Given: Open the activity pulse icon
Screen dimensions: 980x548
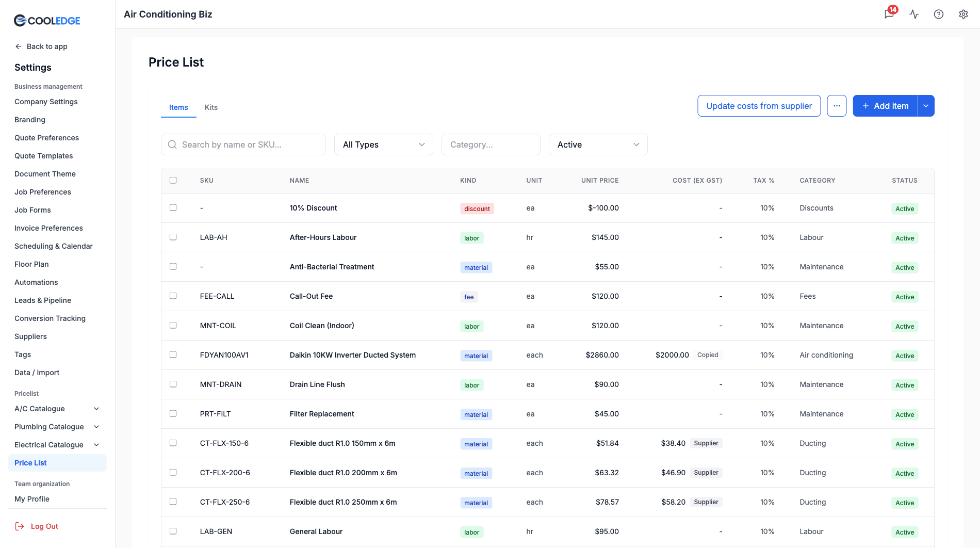Looking at the screenshot, I should (x=914, y=14).
